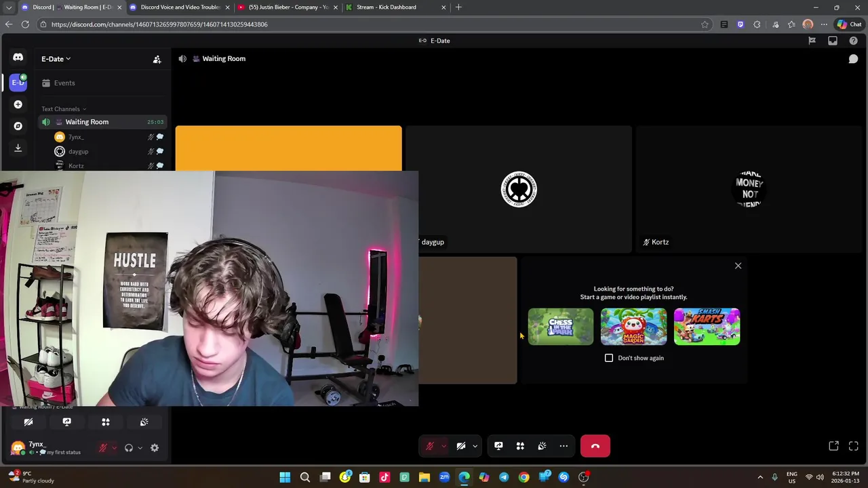
Task: Invite people to the E-Date server
Action: coord(157,59)
